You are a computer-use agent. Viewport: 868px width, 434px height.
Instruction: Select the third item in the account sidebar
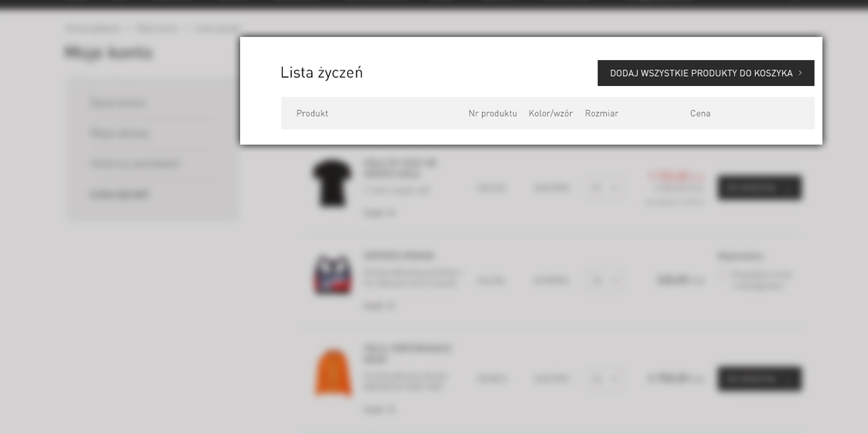[135, 164]
